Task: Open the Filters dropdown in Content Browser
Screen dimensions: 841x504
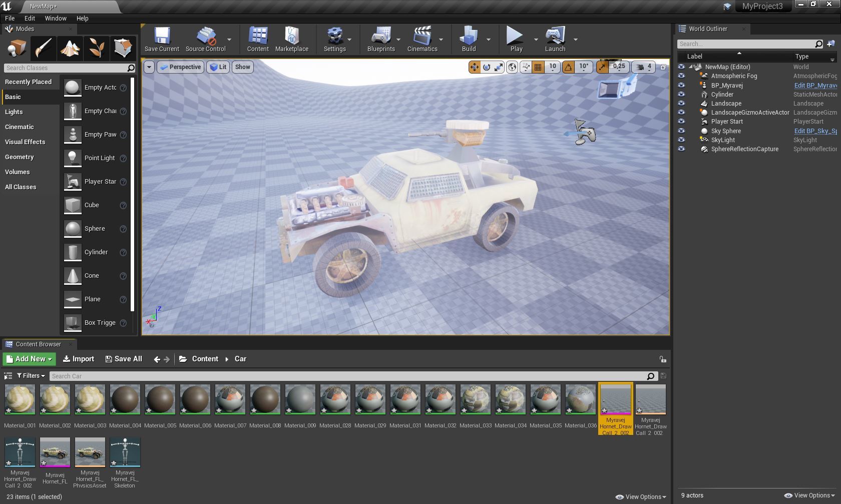Action: pyautogui.click(x=31, y=376)
